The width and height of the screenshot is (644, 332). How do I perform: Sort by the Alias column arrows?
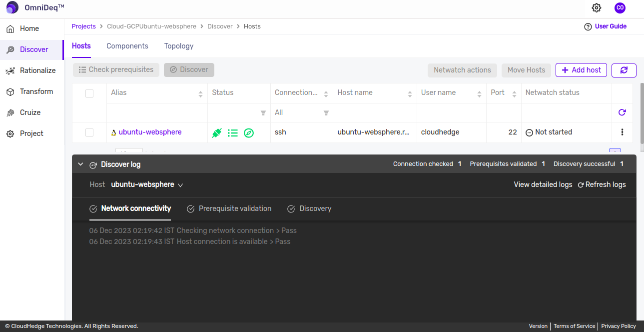tap(200, 94)
